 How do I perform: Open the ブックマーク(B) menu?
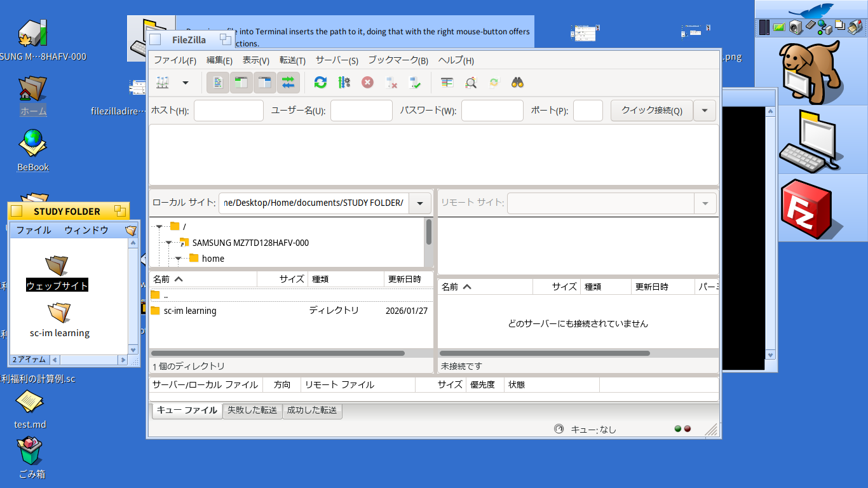click(398, 61)
